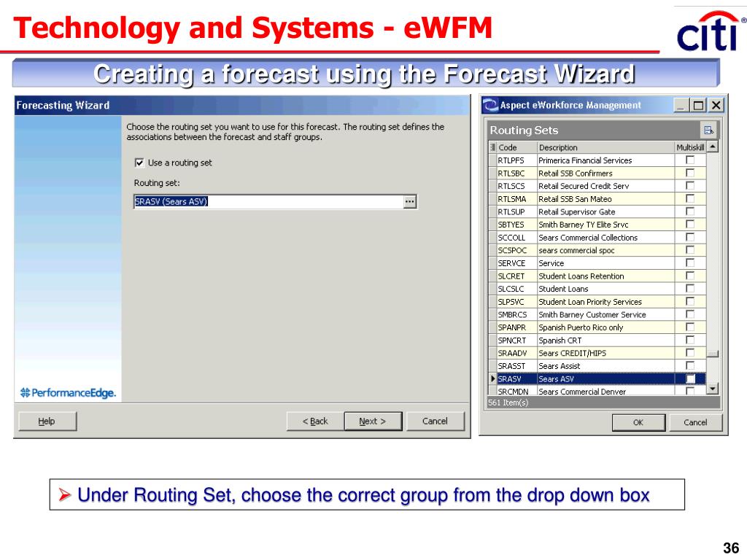Click the Routing set text field
Screen dimensions: 747x560
click(268, 202)
